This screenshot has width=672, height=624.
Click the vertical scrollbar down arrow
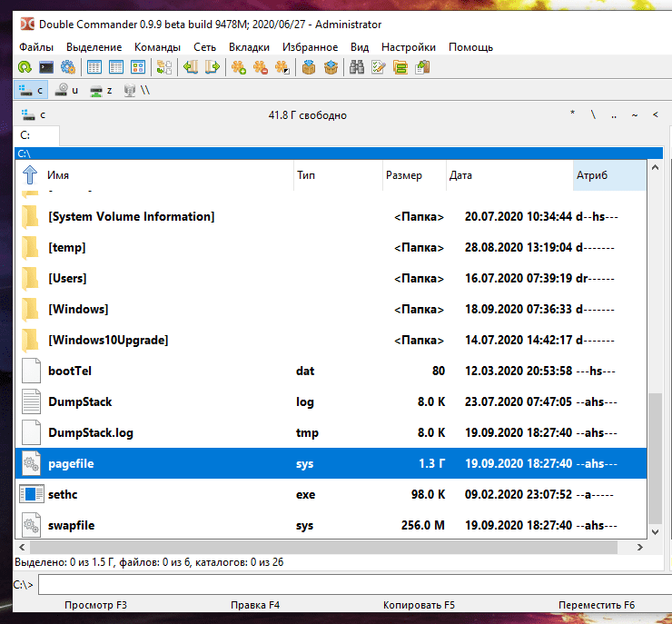(655, 532)
